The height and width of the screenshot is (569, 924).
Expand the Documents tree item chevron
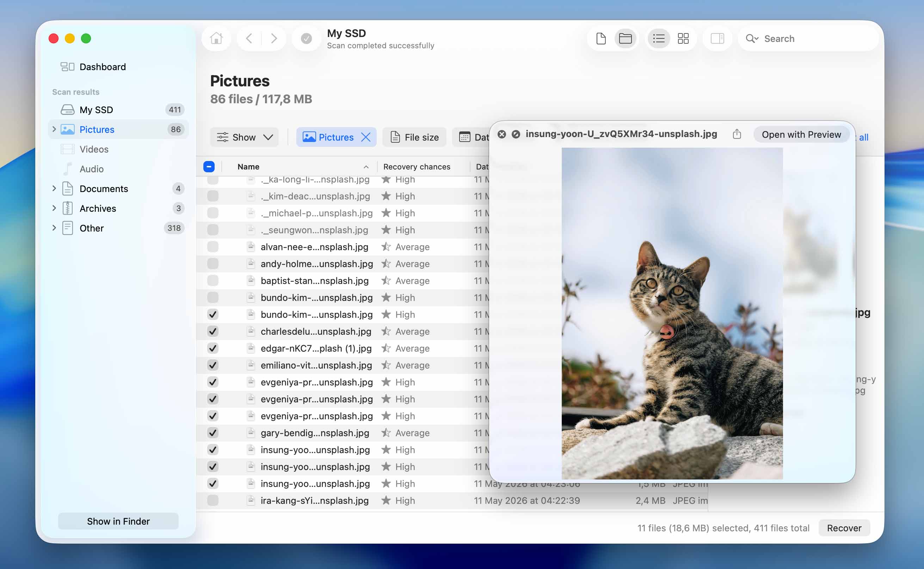click(54, 188)
